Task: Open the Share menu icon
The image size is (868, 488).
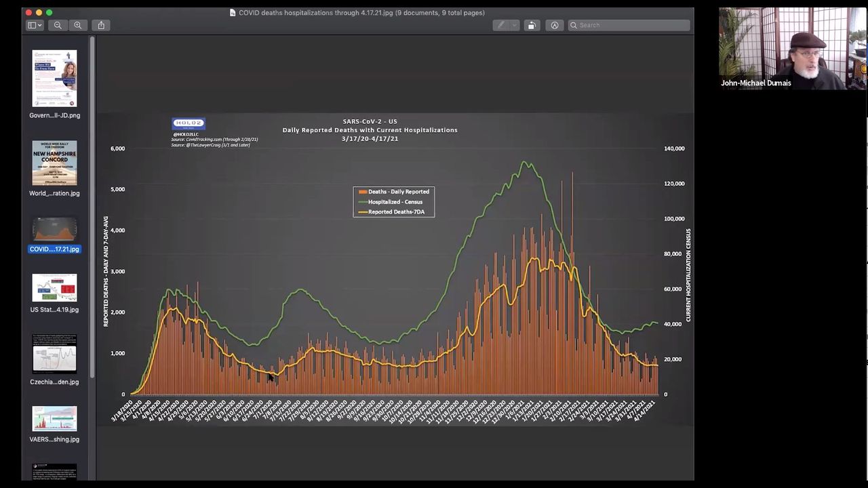Action: pos(101,25)
